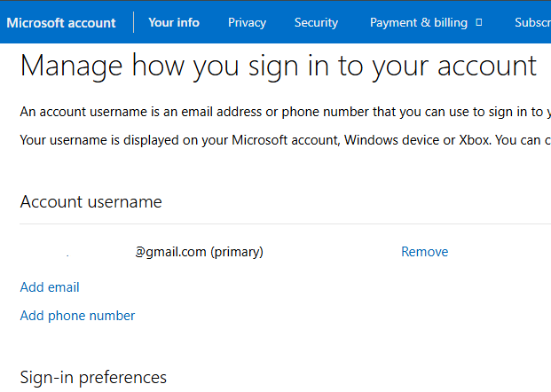Click the 'Manage how you sign in' title

pos(279,66)
